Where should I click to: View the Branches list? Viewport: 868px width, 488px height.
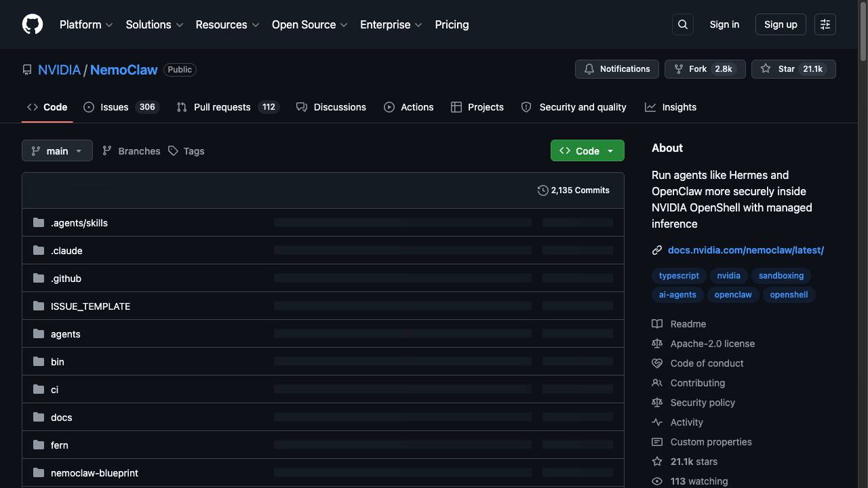point(132,151)
